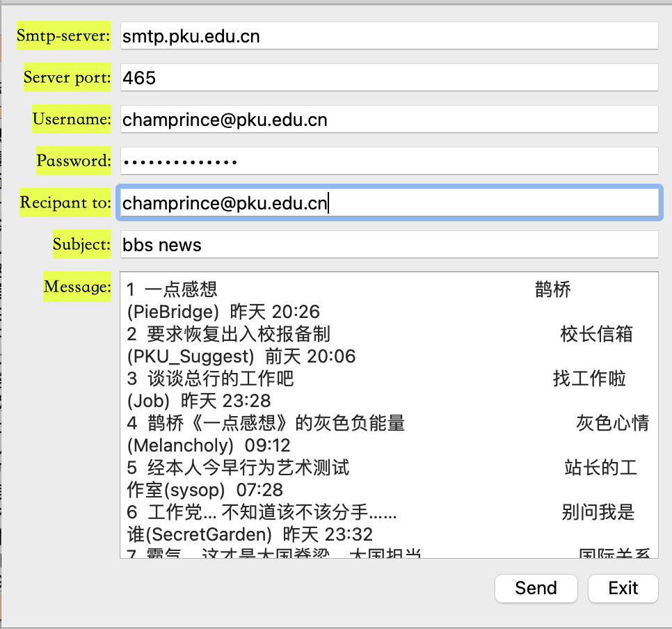Click the post 要求恢复出入校报备制
The height and width of the screenshot is (629, 672).
(227, 334)
